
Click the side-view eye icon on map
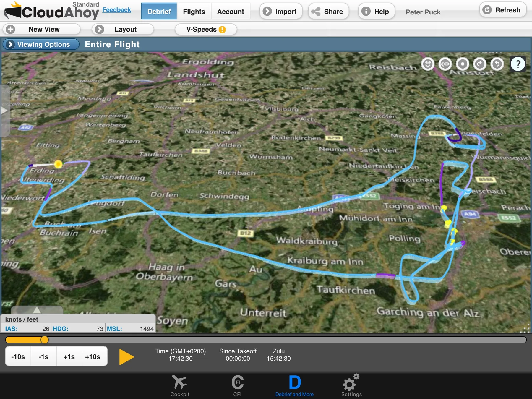tap(445, 64)
